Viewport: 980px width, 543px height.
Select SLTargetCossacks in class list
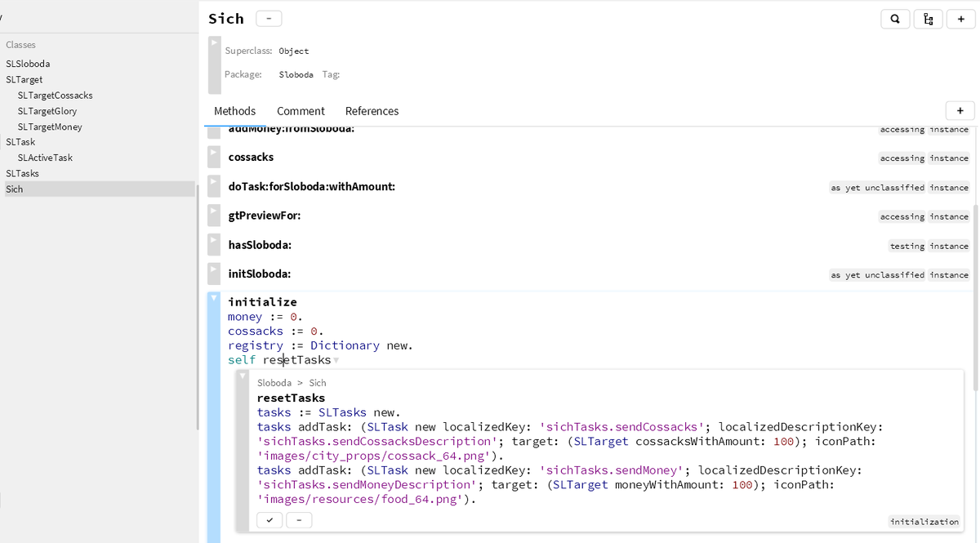coord(55,96)
